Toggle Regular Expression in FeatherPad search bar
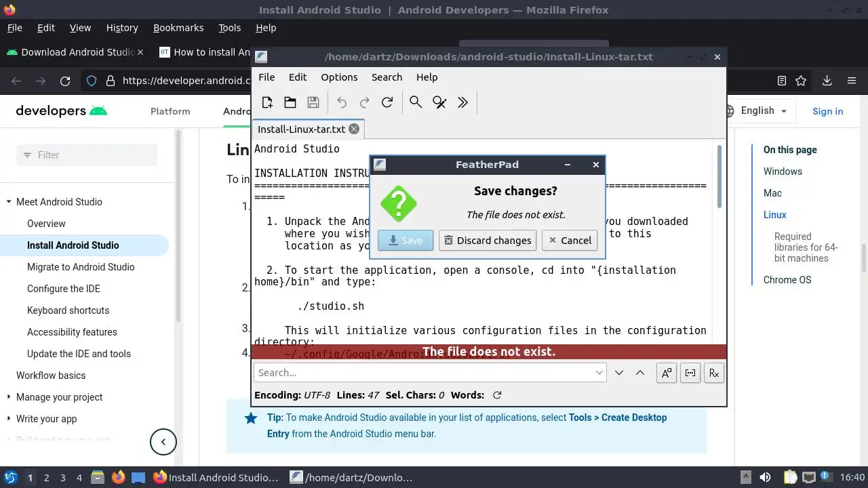The height and width of the screenshot is (488, 868). [714, 372]
